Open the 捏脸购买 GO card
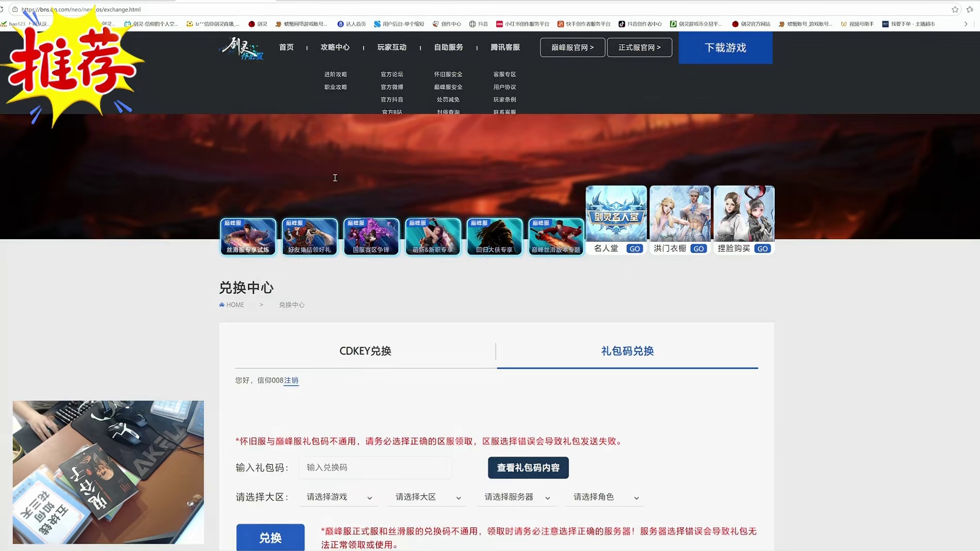 click(744, 220)
